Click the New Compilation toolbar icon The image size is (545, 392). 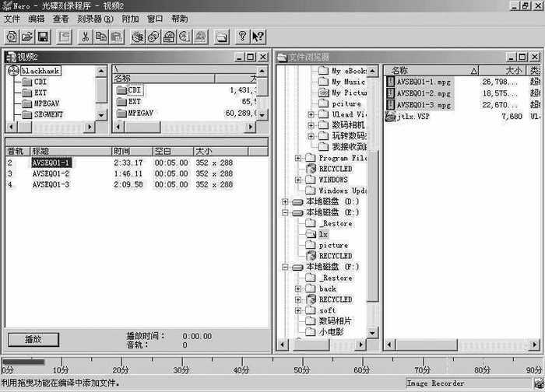12,36
